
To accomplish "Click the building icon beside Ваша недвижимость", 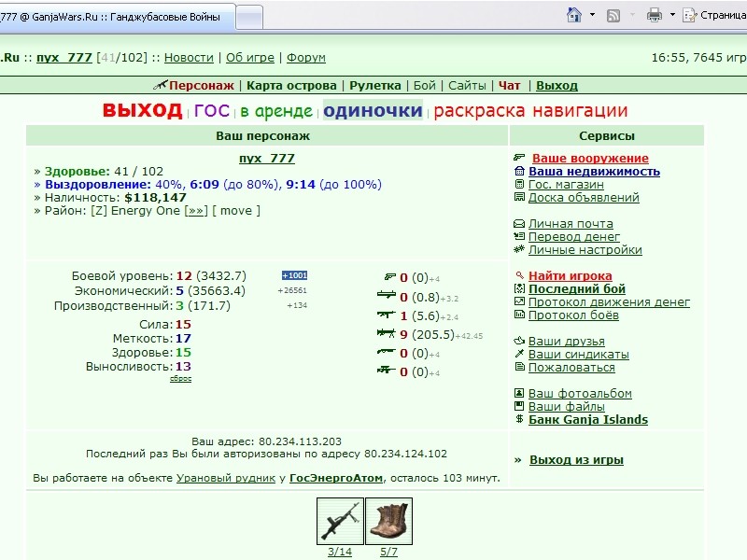I will pos(519,171).
